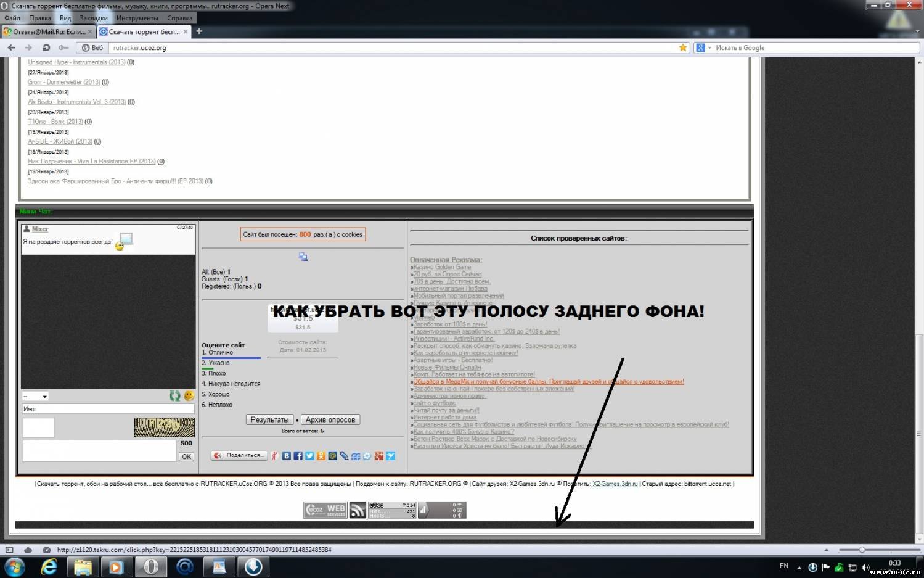Expand the mini chat small dropdown

35,396
